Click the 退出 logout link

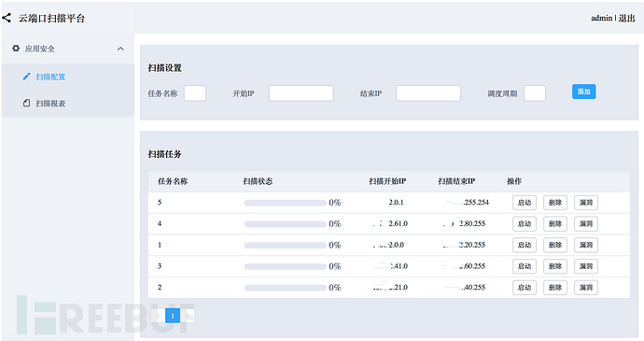[627, 18]
